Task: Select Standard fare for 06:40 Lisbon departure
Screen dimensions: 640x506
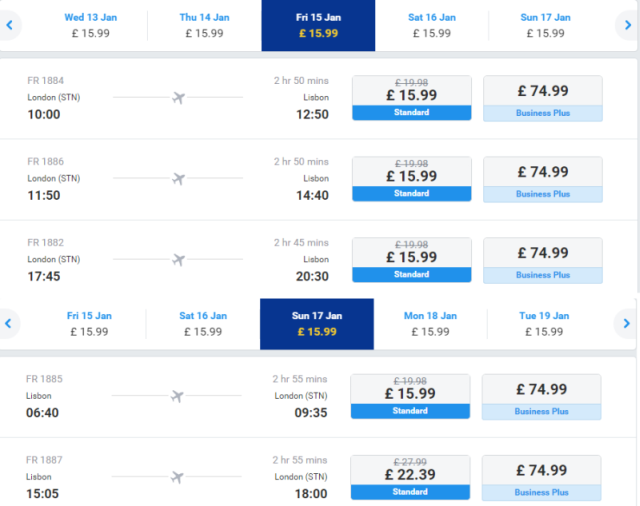Action: coord(410,396)
